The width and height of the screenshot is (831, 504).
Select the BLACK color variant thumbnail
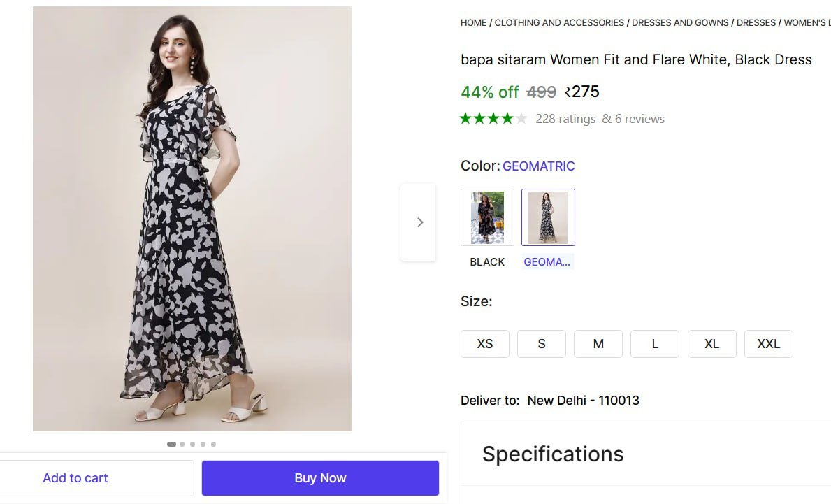click(487, 217)
